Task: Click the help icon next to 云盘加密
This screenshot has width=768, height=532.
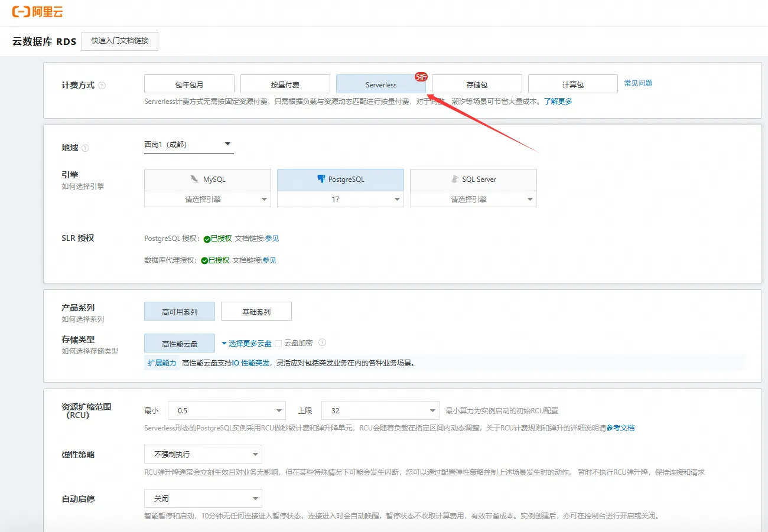Action: 322,343
